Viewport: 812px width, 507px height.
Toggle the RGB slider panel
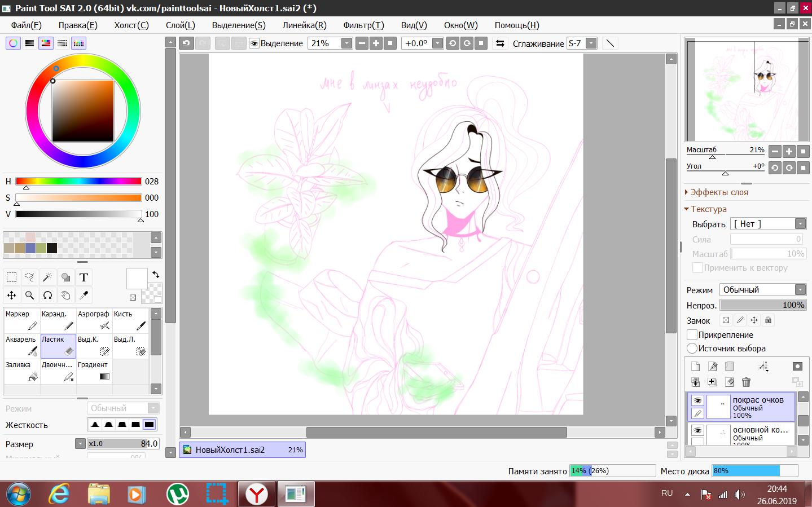point(29,43)
